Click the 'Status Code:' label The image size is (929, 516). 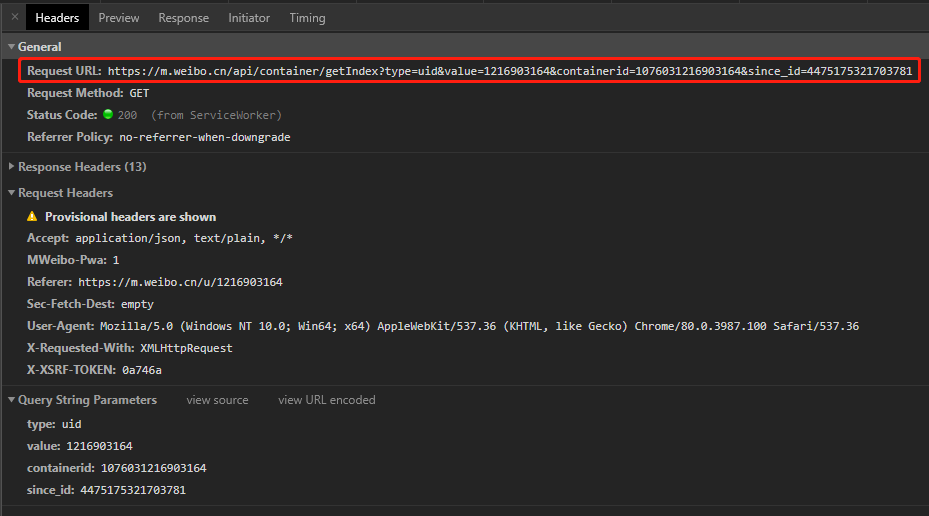[62, 115]
